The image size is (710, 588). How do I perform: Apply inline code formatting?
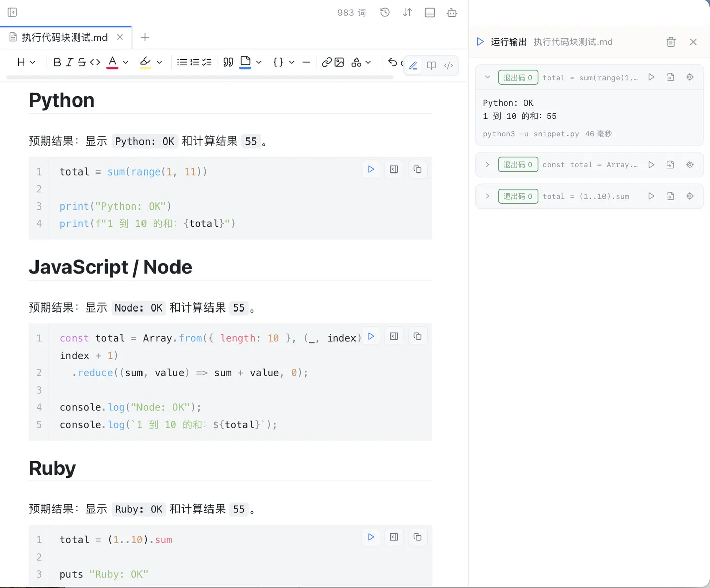(x=95, y=62)
